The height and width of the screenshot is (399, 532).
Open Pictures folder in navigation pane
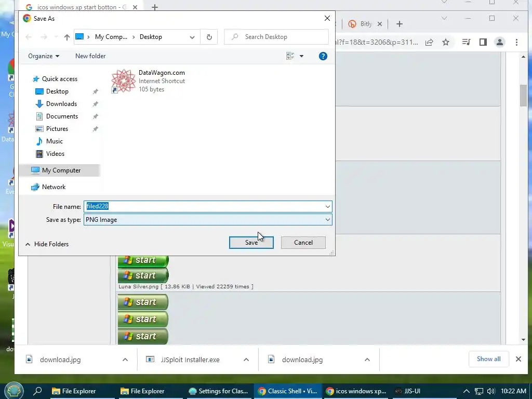57,129
